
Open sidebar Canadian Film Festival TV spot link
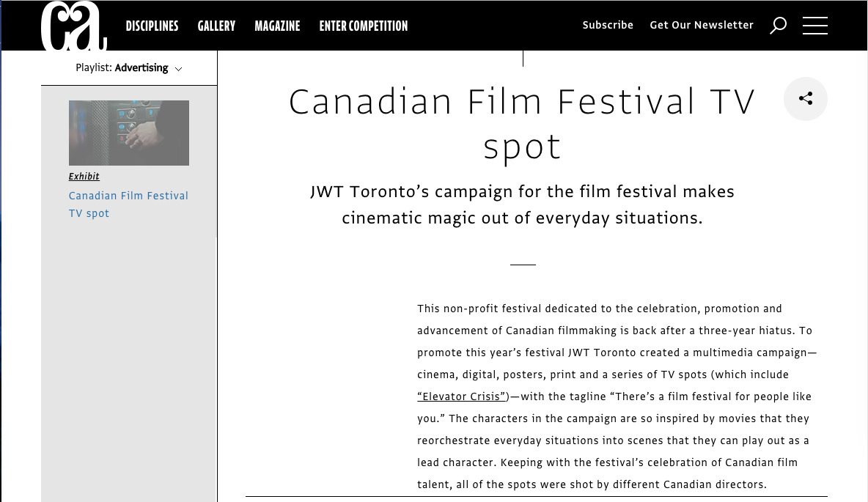(x=128, y=204)
